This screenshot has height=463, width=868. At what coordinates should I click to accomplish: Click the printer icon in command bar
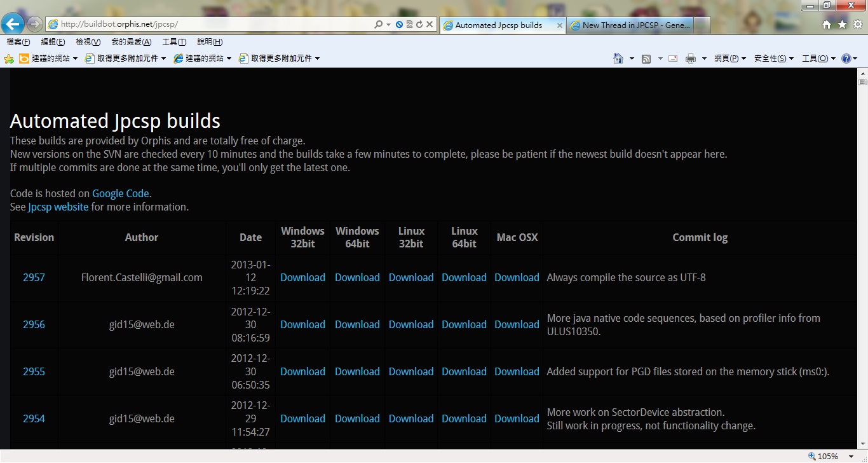click(x=691, y=59)
